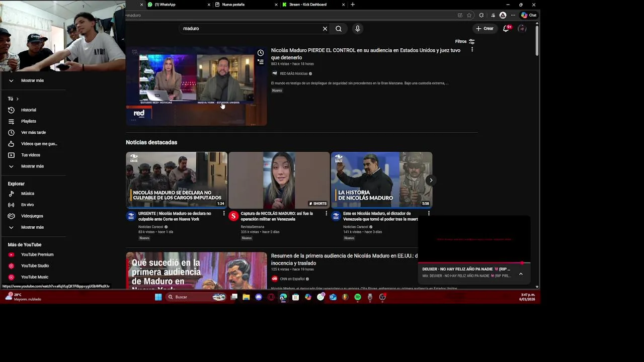The height and width of the screenshot is (362, 644).
Task: Close the Kick Dashboard tab
Action: 344,5
